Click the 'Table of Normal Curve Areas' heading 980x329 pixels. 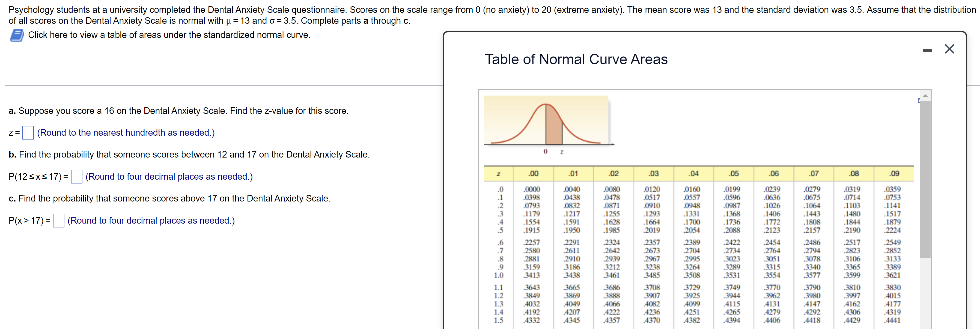(576, 60)
